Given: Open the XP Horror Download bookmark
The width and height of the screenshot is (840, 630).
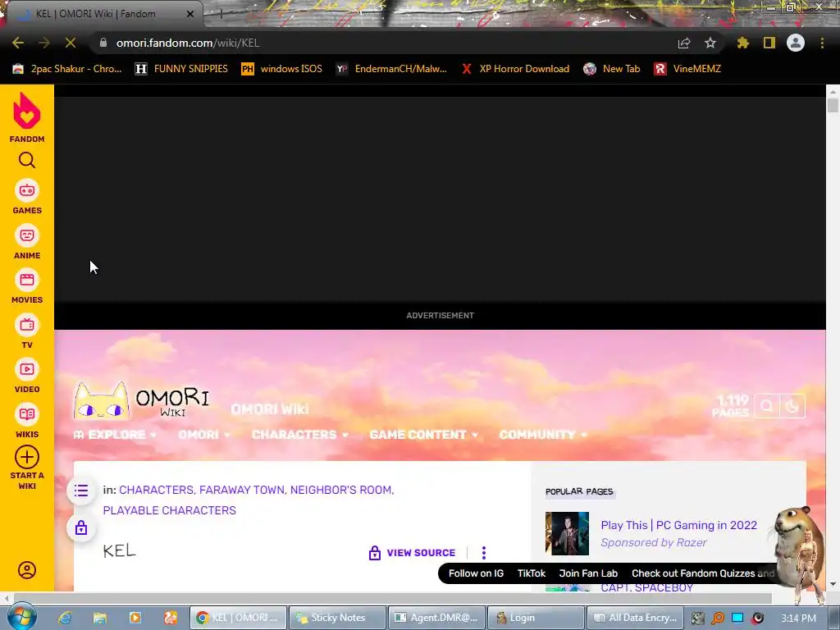Looking at the screenshot, I should coord(515,69).
